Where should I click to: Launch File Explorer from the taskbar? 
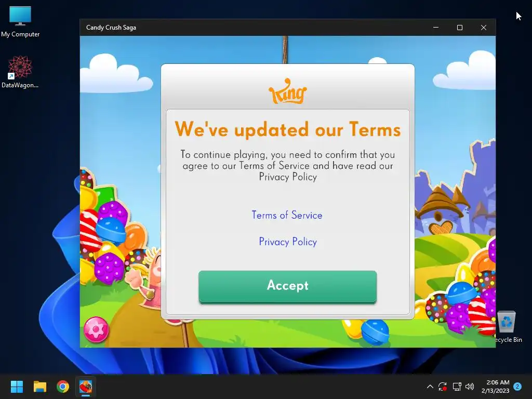point(39,387)
